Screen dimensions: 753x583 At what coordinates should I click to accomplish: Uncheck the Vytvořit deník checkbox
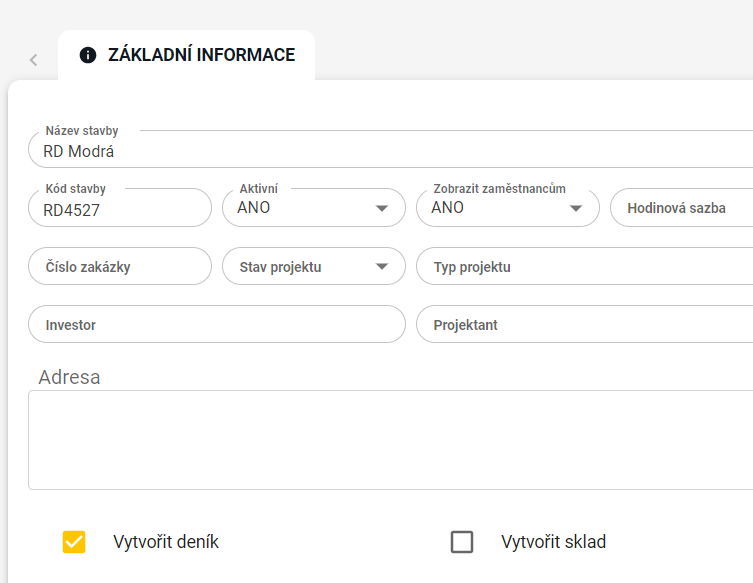[x=74, y=542]
